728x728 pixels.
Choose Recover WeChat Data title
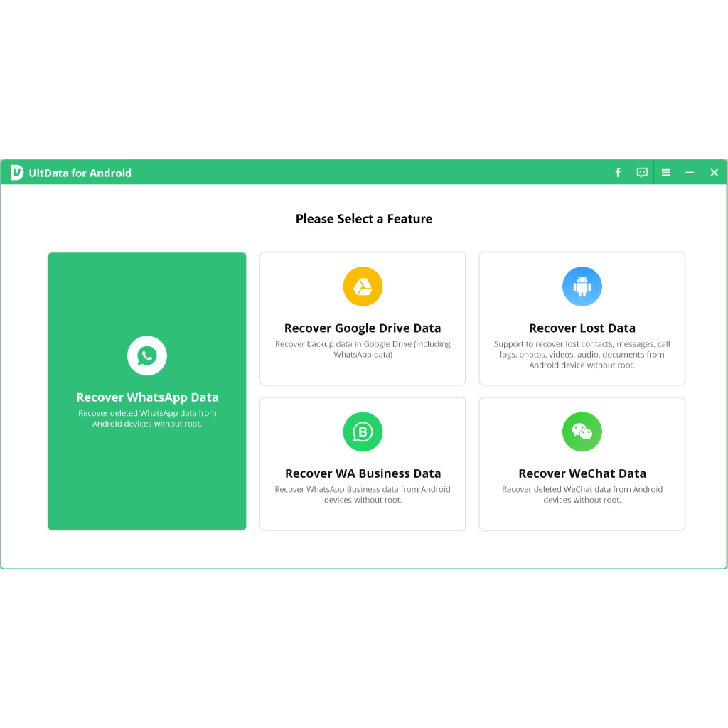[582, 473]
